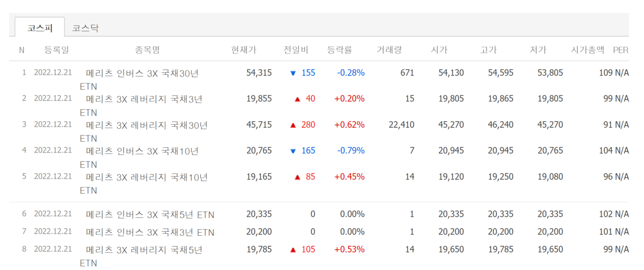Click the red up arrow beside 280
Image resolution: width=644 pixels, height=270 pixels.
point(293,125)
